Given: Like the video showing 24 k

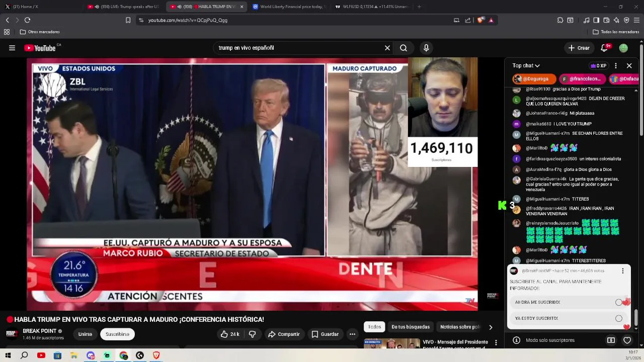Looking at the screenshot, I should (x=230, y=334).
